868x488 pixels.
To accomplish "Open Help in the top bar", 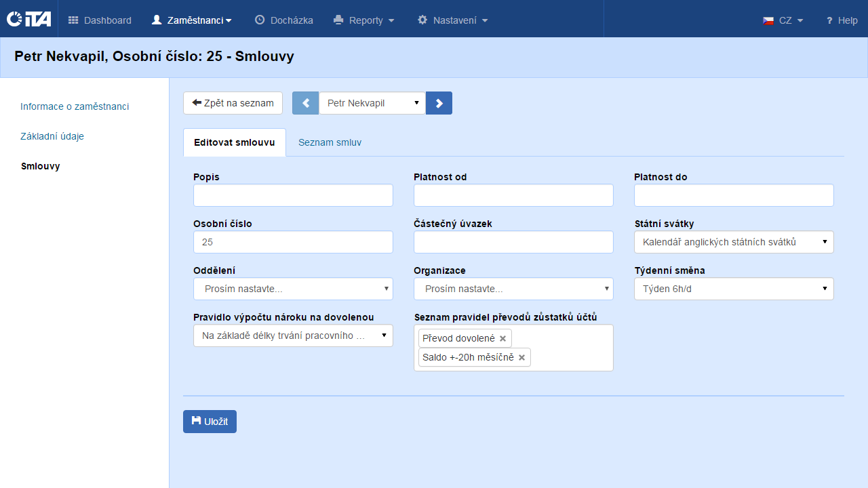I will 841,20.
